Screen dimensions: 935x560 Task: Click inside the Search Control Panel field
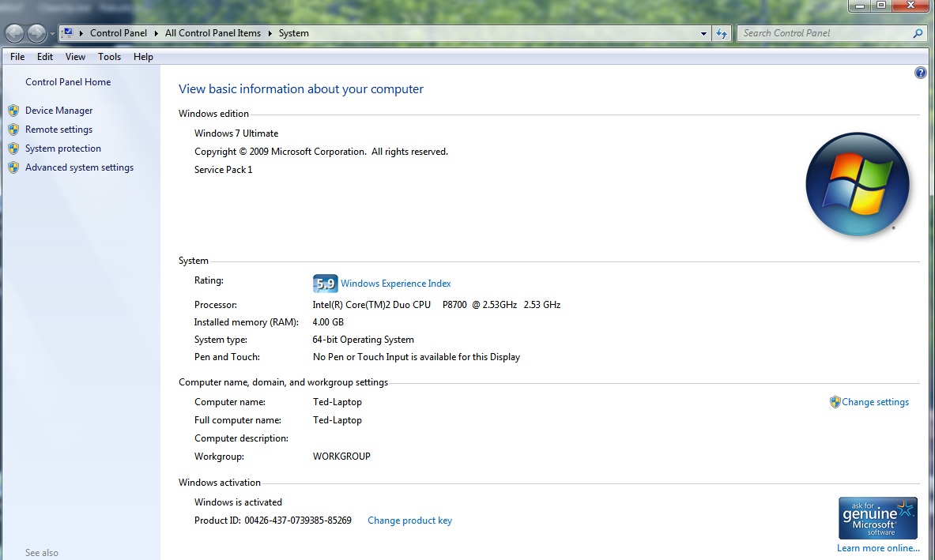click(x=822, y=33)
